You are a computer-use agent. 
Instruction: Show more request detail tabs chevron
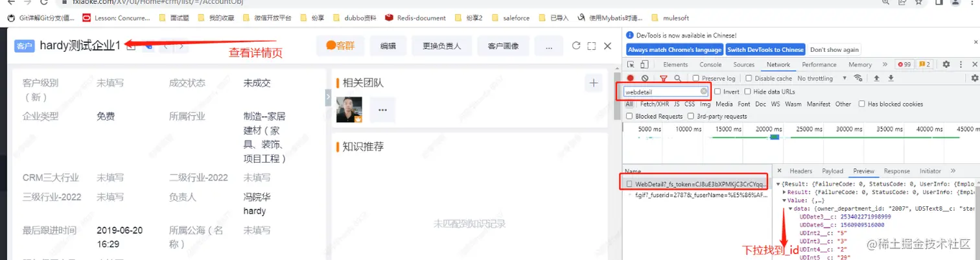pyautogui.click(x=953, y=171)
